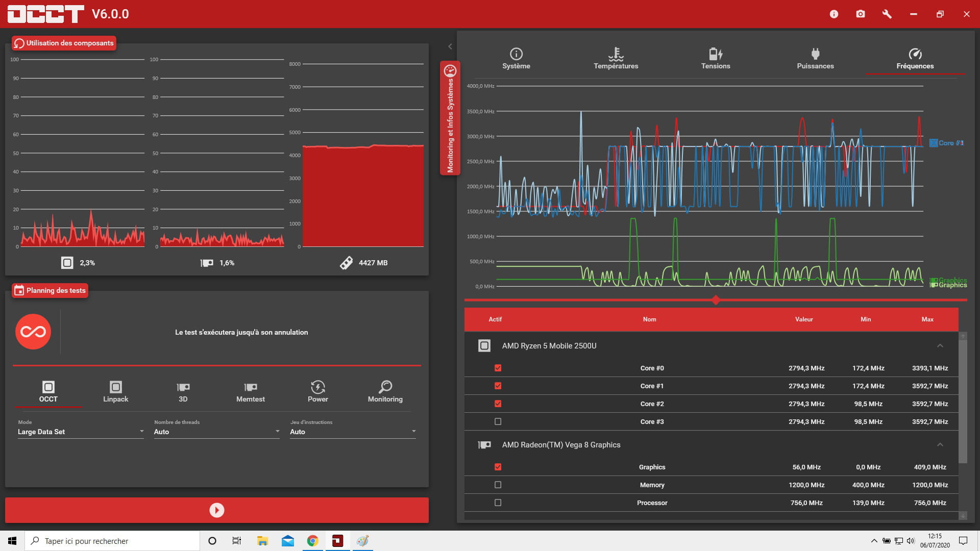Take a screenshot with the camera icon
This screenshot has height=551, width=980.
861,14
